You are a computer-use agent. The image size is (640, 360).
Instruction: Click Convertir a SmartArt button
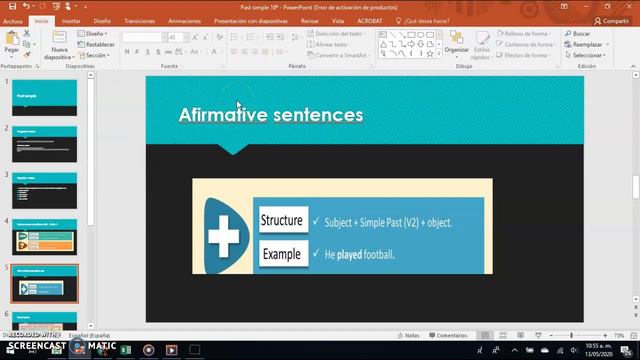(x=337, y=55)
